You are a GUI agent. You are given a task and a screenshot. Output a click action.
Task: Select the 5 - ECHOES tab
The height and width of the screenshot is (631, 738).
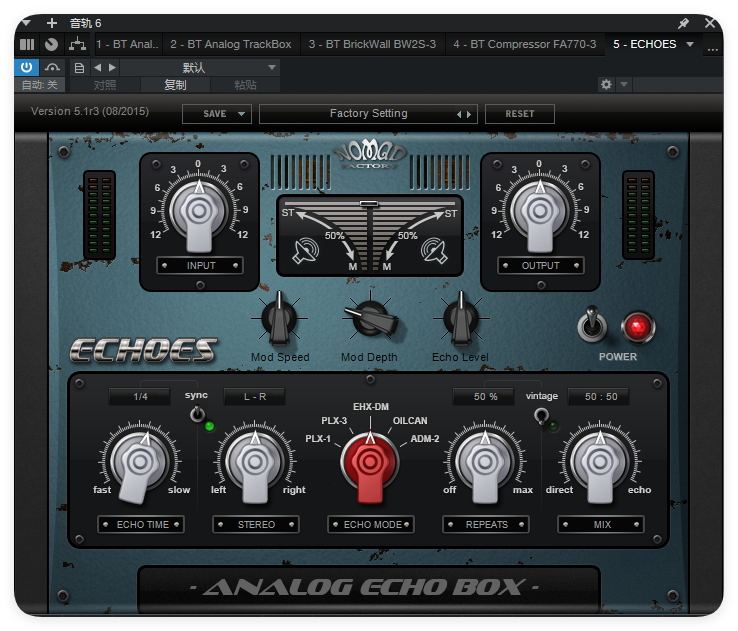click(644, 44)
